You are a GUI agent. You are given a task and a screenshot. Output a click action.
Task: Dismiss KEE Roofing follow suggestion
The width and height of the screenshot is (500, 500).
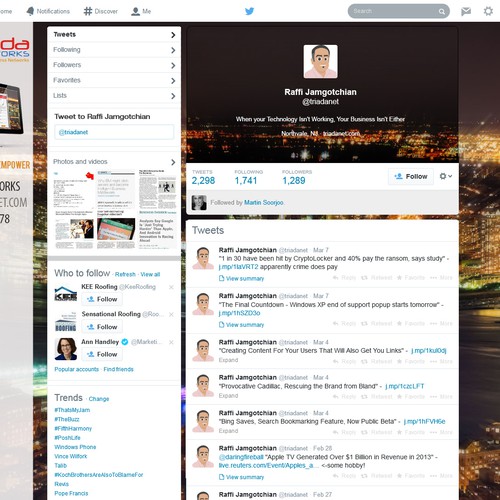pyautogui.click(x=171, y=287)
